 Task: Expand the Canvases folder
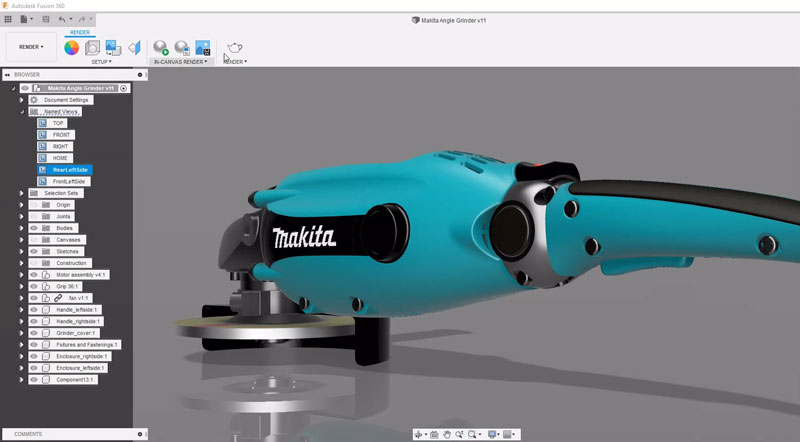point(21,240)
